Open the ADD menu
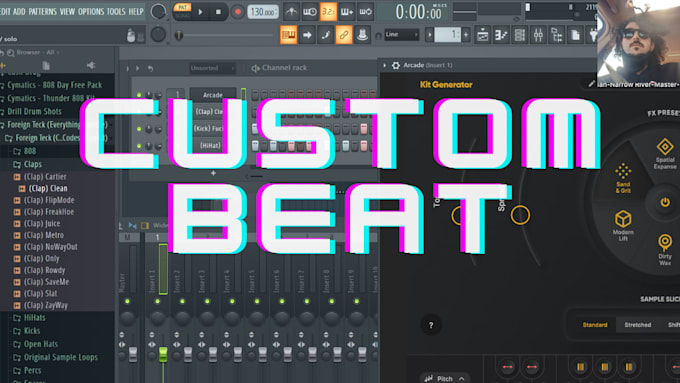The image size is (680, 383). [x=19, y=12]
